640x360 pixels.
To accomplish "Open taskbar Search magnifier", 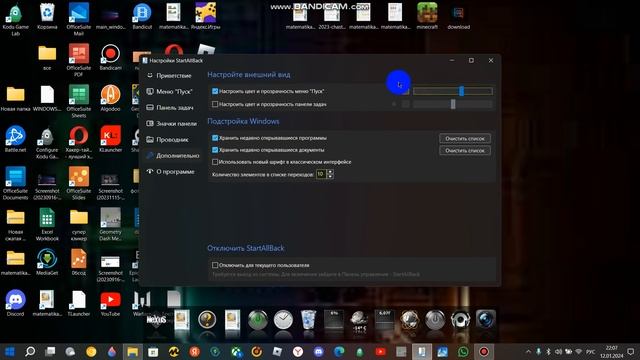I will coord(30,352).
